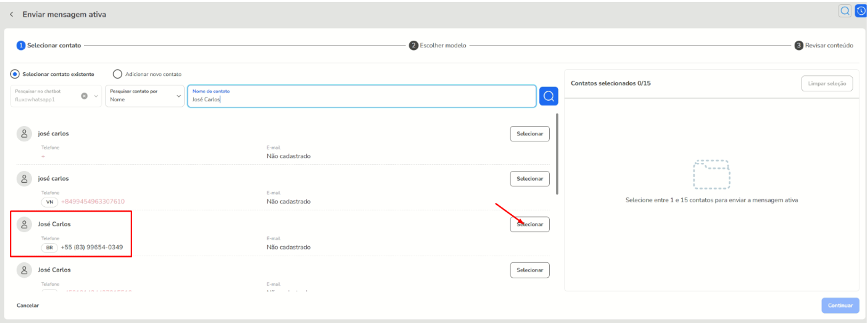
Task: Choose the 'Adicionar novo contato' radio option
Action: [117, 74]
